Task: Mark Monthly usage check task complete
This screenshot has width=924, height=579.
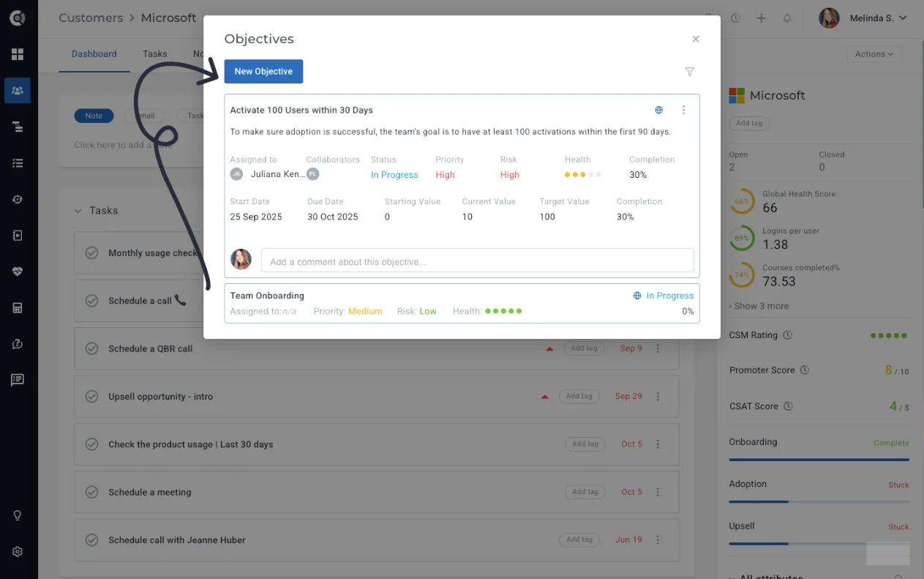Action: click(92, 253)
